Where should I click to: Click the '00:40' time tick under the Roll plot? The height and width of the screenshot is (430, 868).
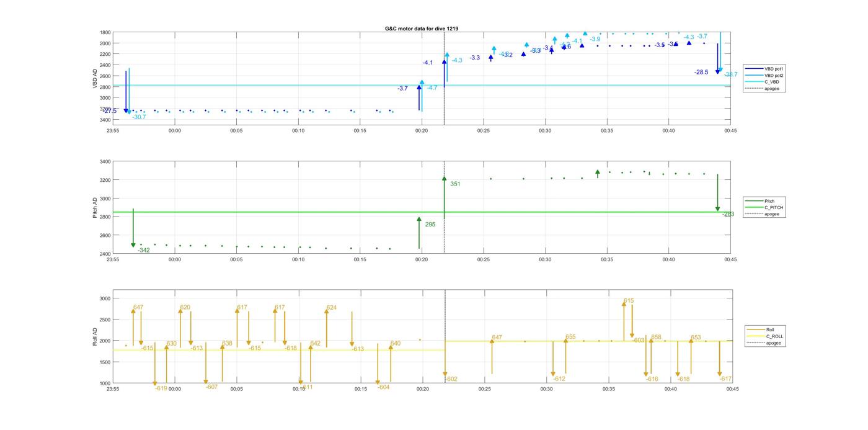point(670,389)
